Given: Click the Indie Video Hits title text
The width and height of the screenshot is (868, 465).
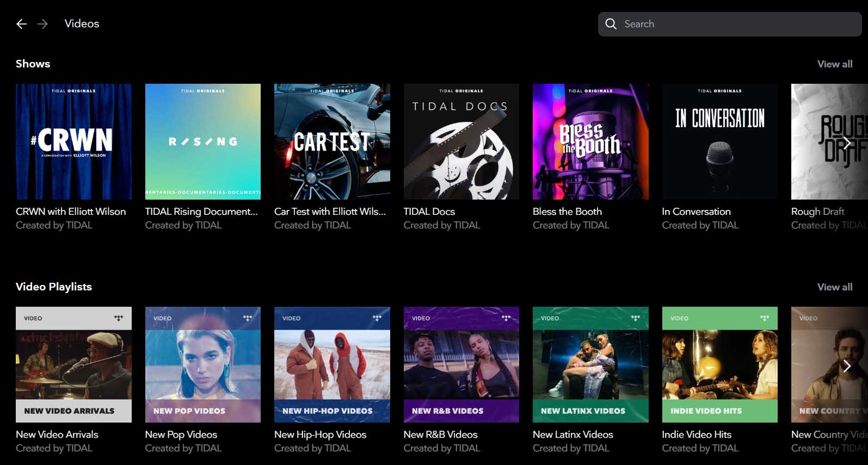Looking at the screenshot, I should click(697, 435).
